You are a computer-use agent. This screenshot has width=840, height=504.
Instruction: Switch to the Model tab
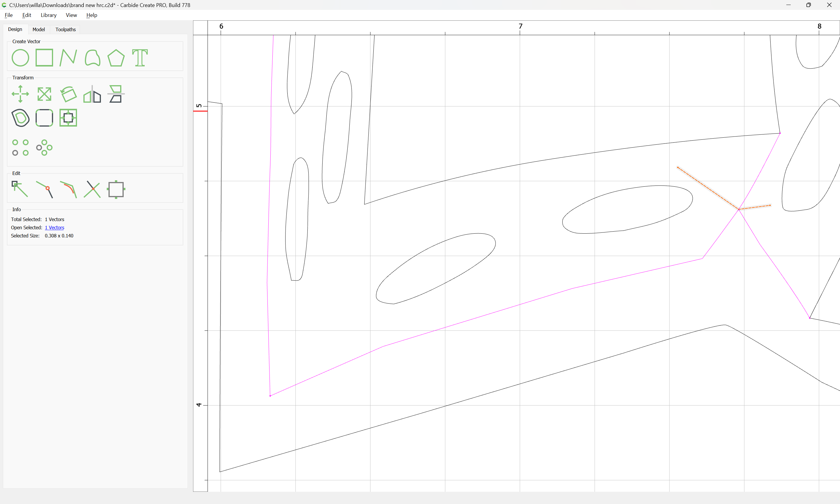39,29
